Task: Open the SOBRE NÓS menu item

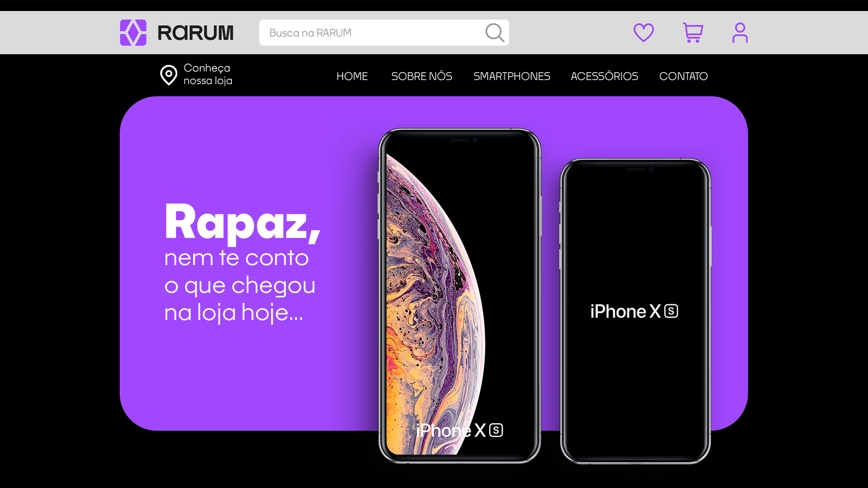Action: pos(422,76)
